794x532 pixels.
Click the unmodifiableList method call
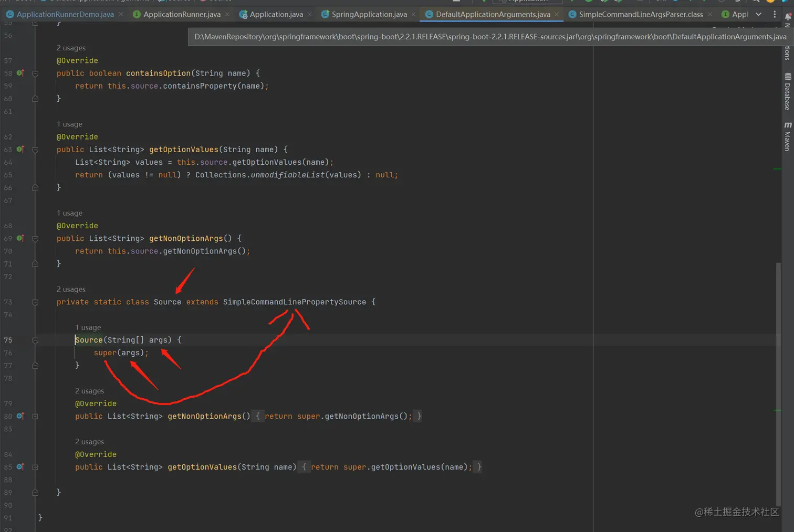click(x=288, y=175)
